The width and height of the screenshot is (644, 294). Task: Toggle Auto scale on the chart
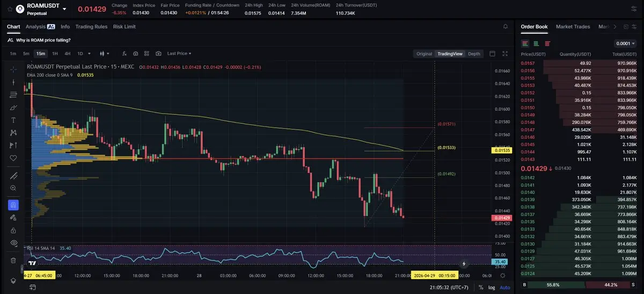tap(505, 288)
